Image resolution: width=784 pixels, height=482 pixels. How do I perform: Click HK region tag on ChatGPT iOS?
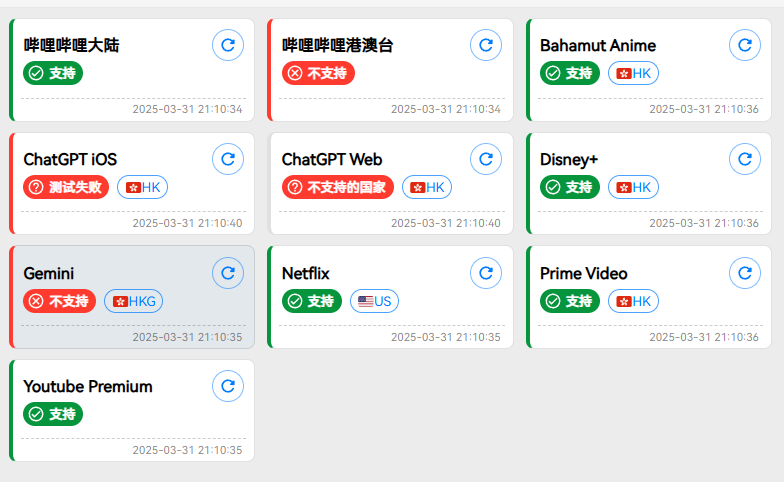[x=142, y=188]
